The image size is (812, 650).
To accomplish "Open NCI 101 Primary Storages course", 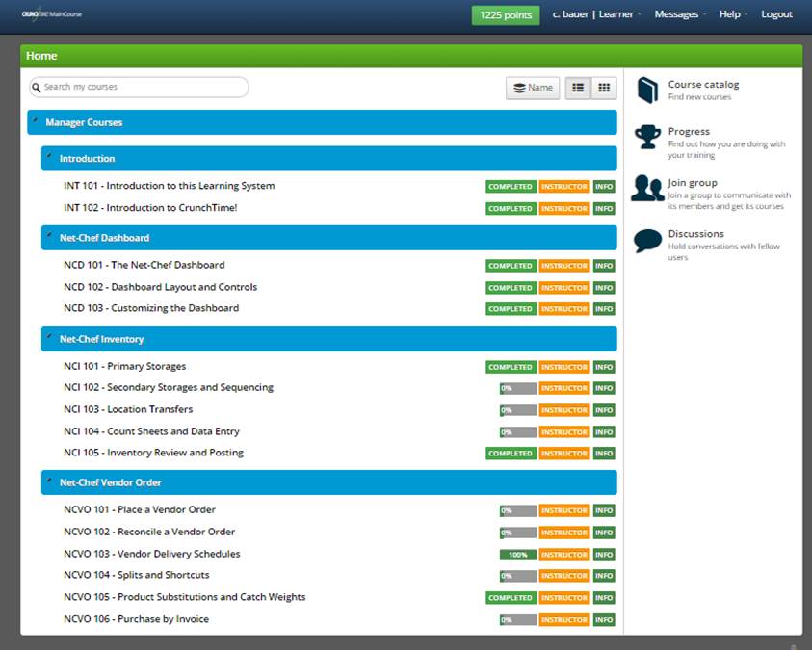I will point(125,366).
